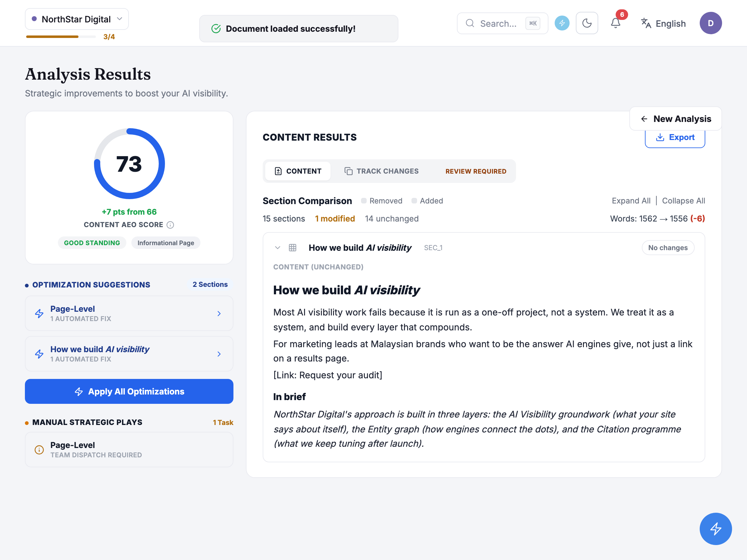Click Collapse All link
The image size is (747, 560).
(x=683, y=201)
